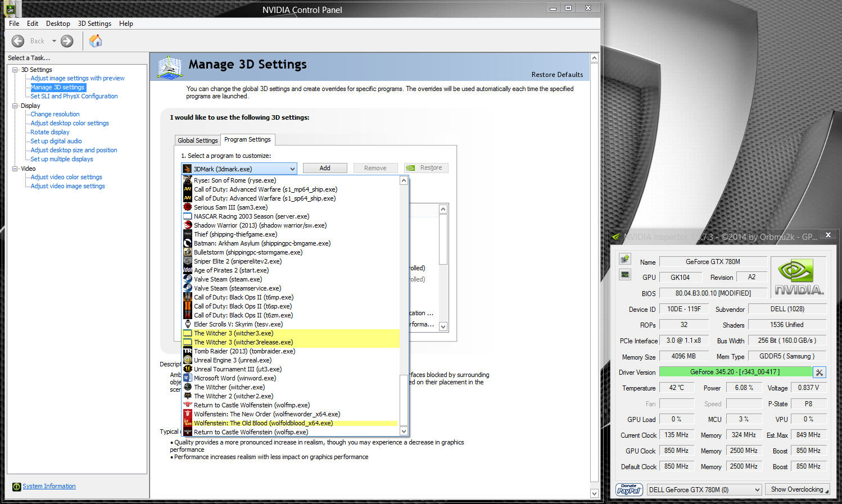Click the NVIDIA Inspector upload icon beside Name
This screenshot has width=842, height=504.
click(624, 258)
